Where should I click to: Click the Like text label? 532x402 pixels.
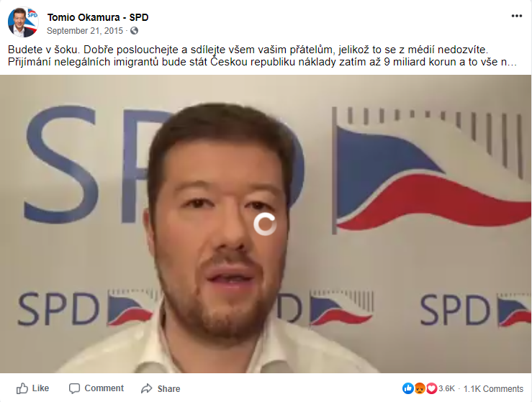(x=40, y=388)
